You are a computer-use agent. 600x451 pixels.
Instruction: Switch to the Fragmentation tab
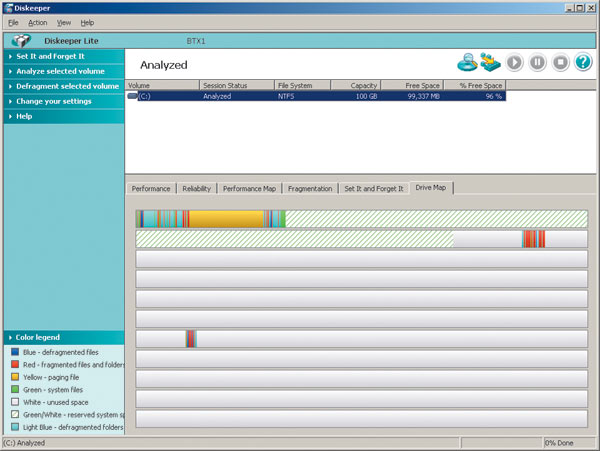[310, 189]
